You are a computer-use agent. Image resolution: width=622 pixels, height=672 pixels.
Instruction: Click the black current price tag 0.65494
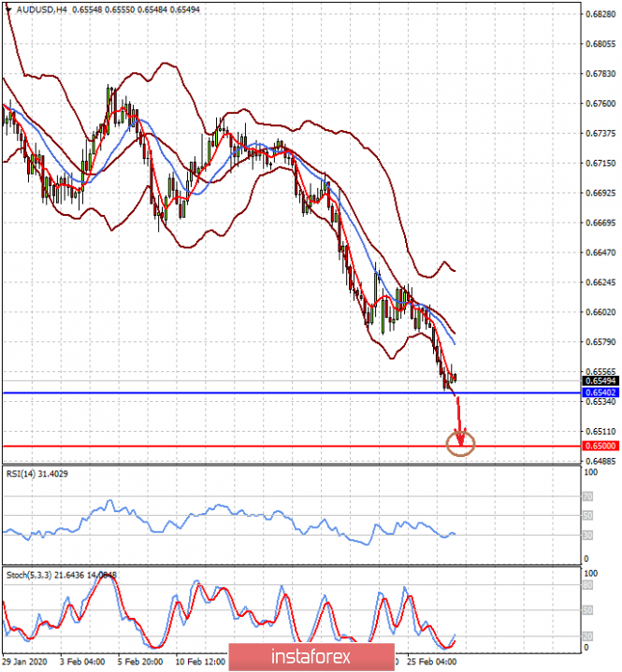coord(600,380)
